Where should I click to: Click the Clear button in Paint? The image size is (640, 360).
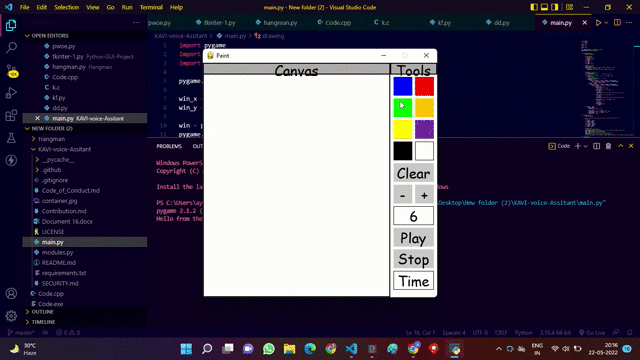click(413, 173)
